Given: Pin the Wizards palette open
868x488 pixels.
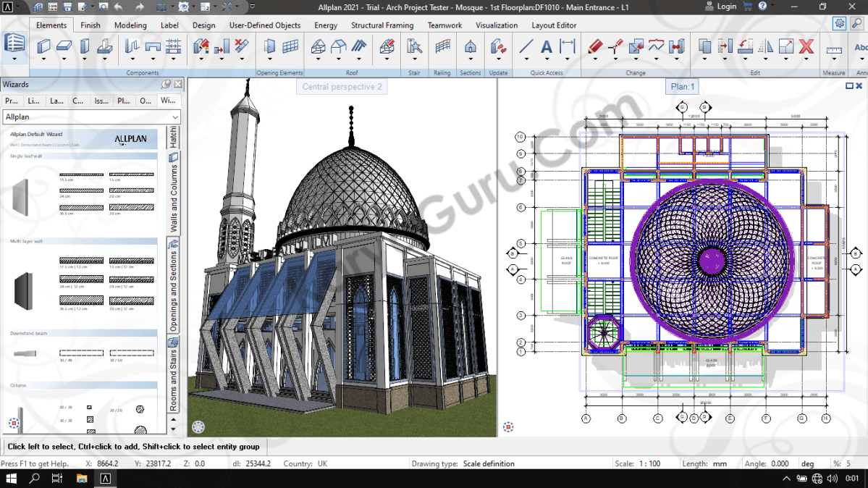Looking at the screenshot, I should pyautogui.click(x=166, y=84).
